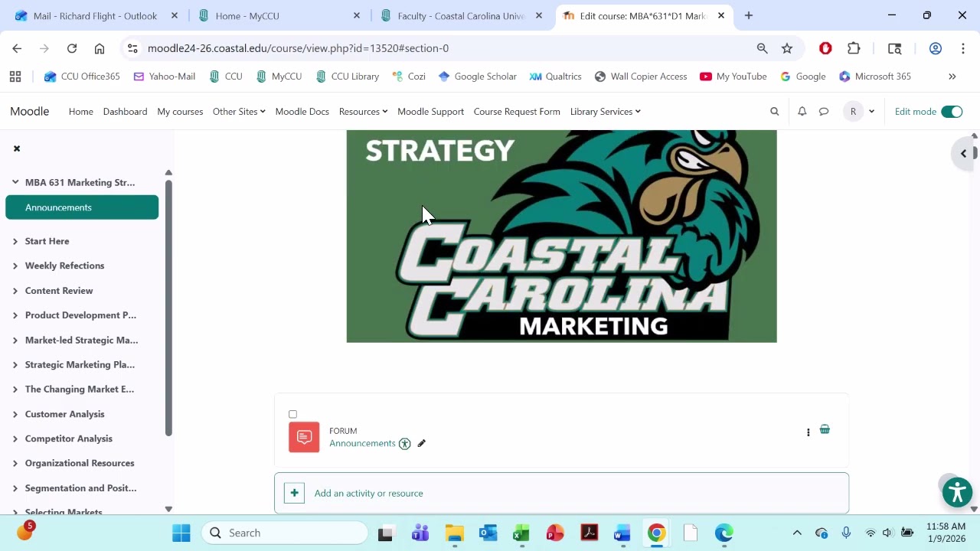980x551 pixels.
Task: Open Windows Start menu
Action: (181, 533)
